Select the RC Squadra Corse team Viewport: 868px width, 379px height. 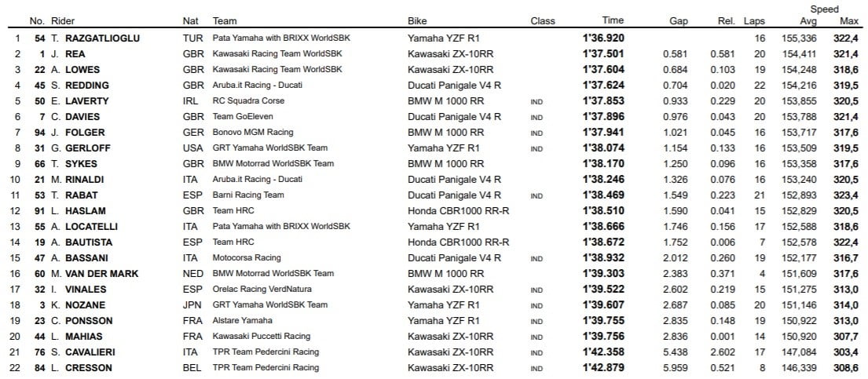247,100
